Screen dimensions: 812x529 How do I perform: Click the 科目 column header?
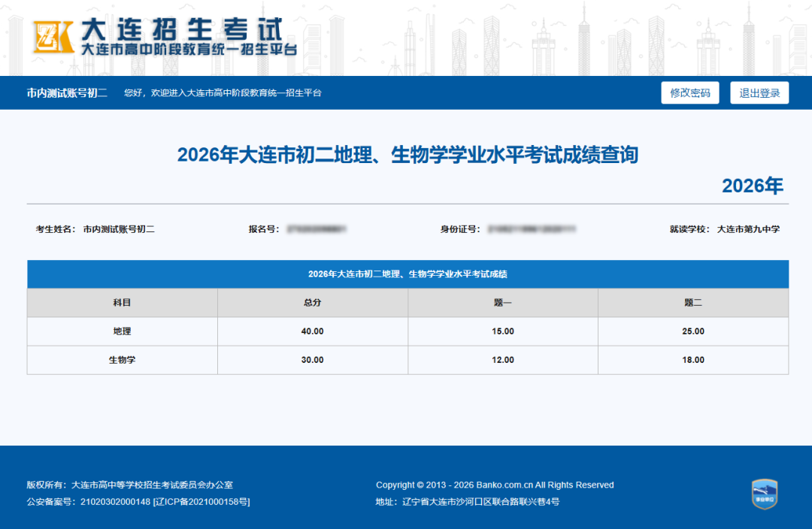(123, 302)
